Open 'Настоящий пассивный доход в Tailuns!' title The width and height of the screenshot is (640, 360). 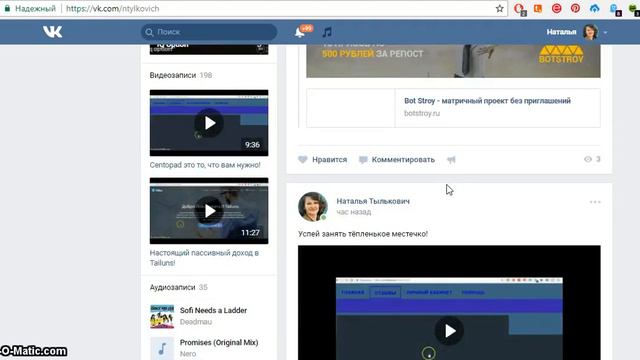[204, 258]
